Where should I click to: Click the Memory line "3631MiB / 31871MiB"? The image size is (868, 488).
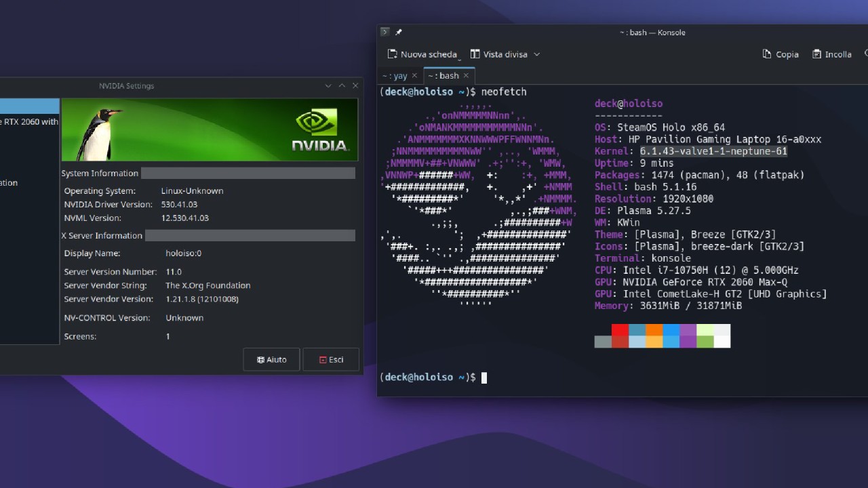(668, 306)
